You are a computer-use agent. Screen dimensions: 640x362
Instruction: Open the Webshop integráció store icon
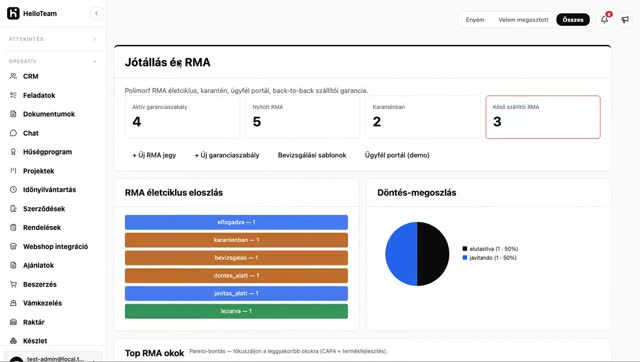[x=13, y=247]
